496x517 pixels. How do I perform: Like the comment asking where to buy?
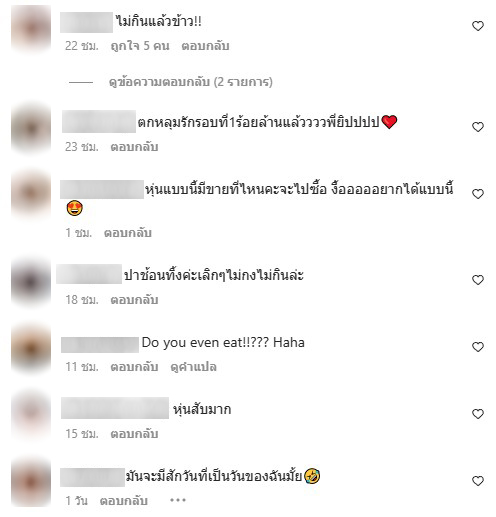click(478, 194)
